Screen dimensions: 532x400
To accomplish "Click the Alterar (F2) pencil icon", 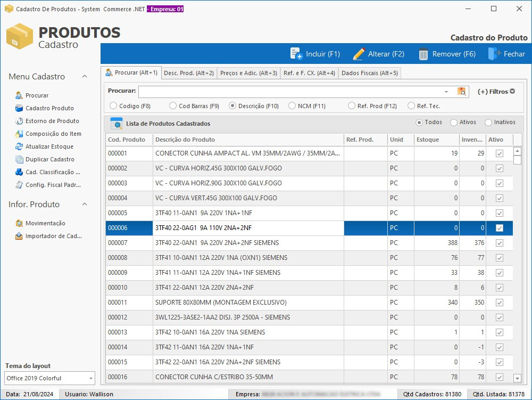I will coord(359,54).
